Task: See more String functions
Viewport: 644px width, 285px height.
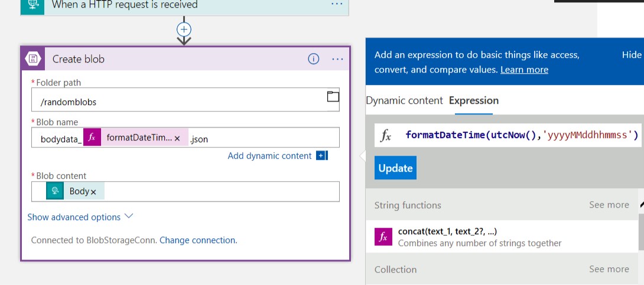Action: click(609, 205)
